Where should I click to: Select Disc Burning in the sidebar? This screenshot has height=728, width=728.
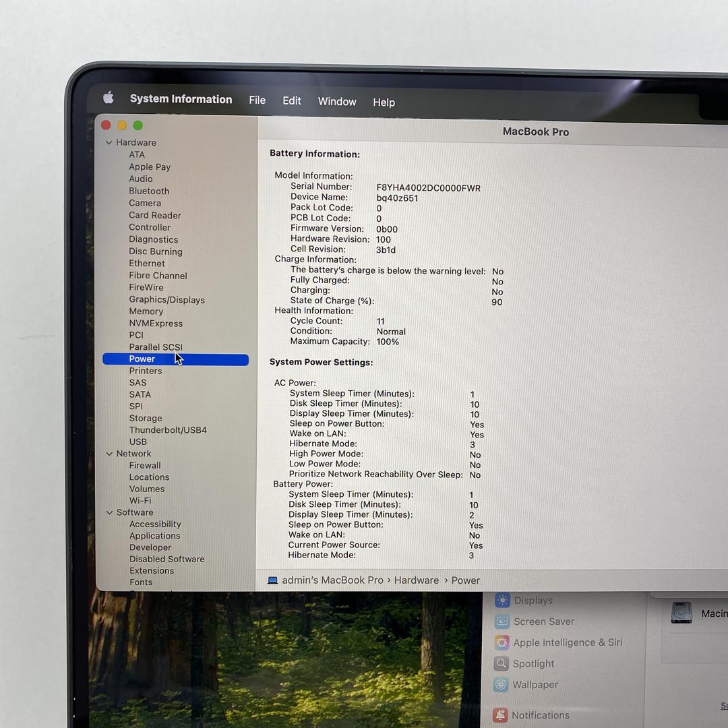pyautogui.click(x=156, y=251)
